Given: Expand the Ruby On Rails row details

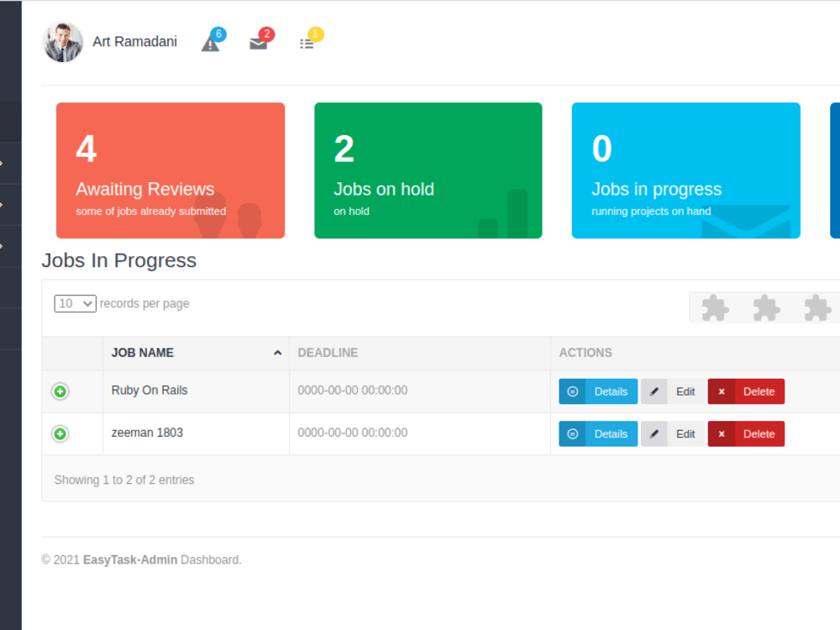Looking at the screenshot, I should pyautogui.click(x=60, y=391).
